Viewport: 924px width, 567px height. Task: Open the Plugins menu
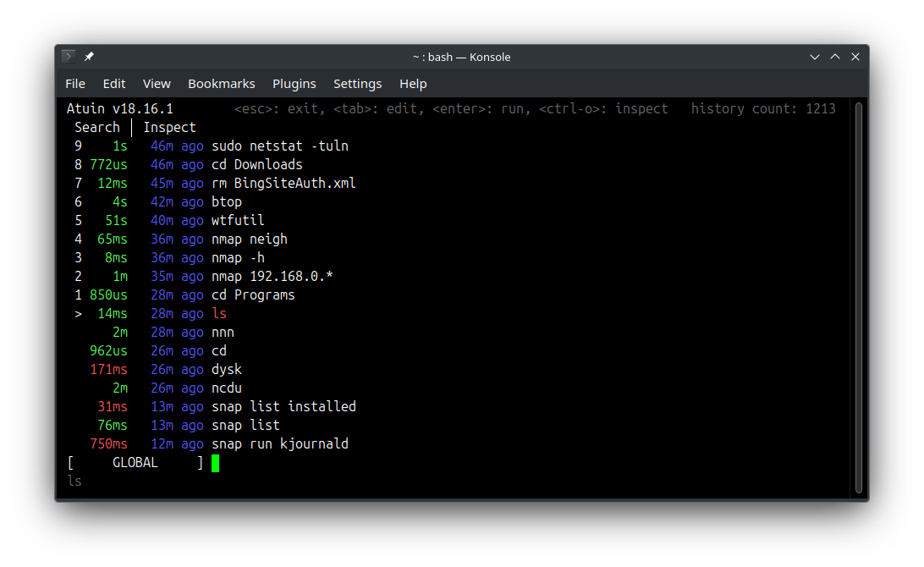[294, 84]
